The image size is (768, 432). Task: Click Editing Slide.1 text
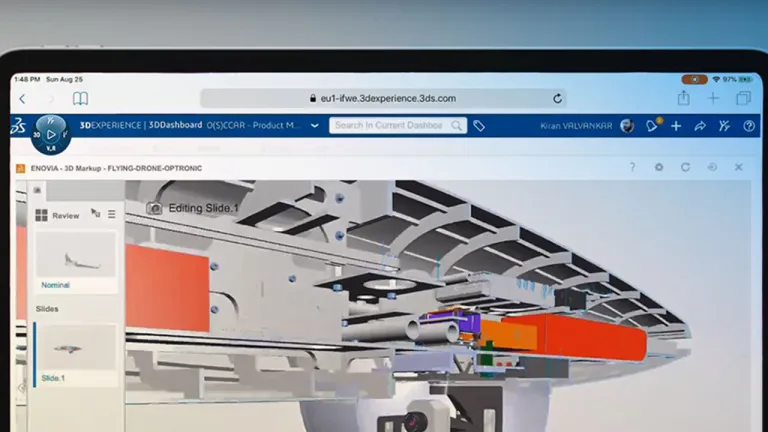(x=203, y=208)
